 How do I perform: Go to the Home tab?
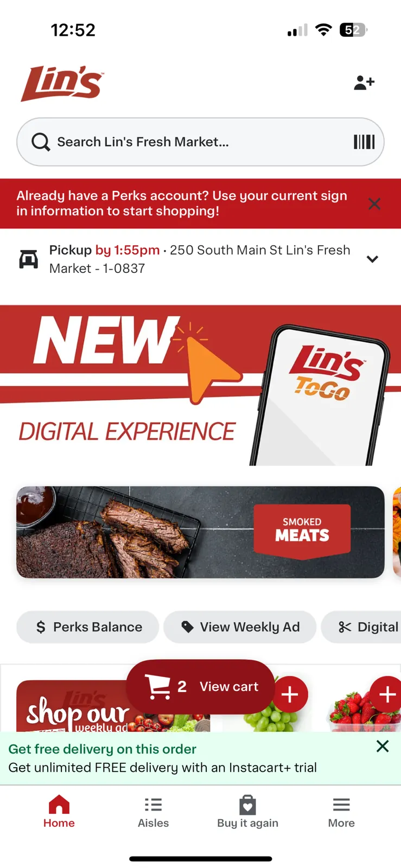59,812
